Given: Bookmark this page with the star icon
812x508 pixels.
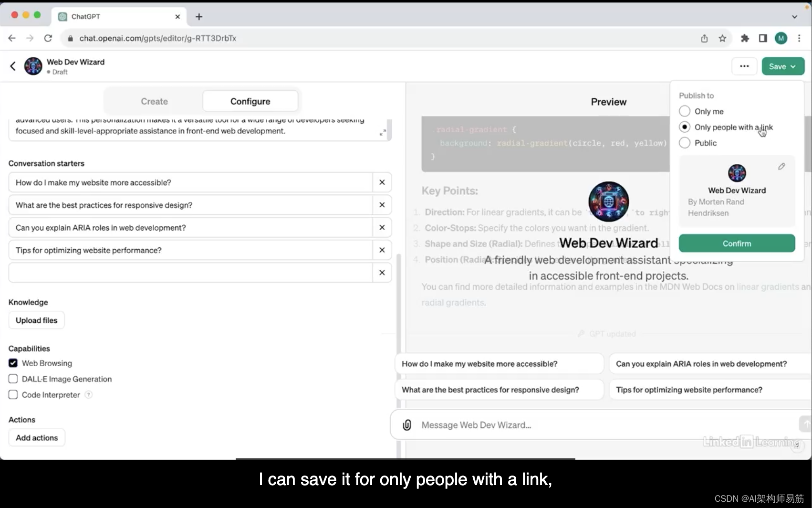Looking at the screenshot, I should 722,38.
